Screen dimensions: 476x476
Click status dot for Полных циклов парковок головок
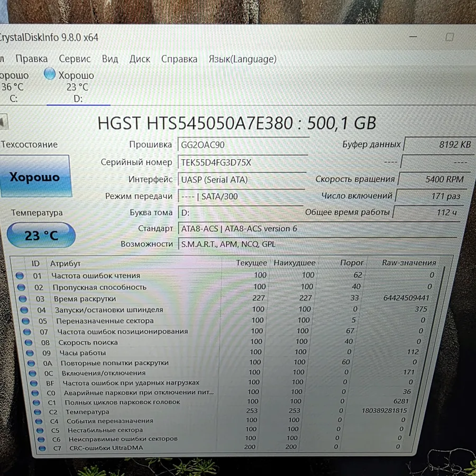pos(36,402)
